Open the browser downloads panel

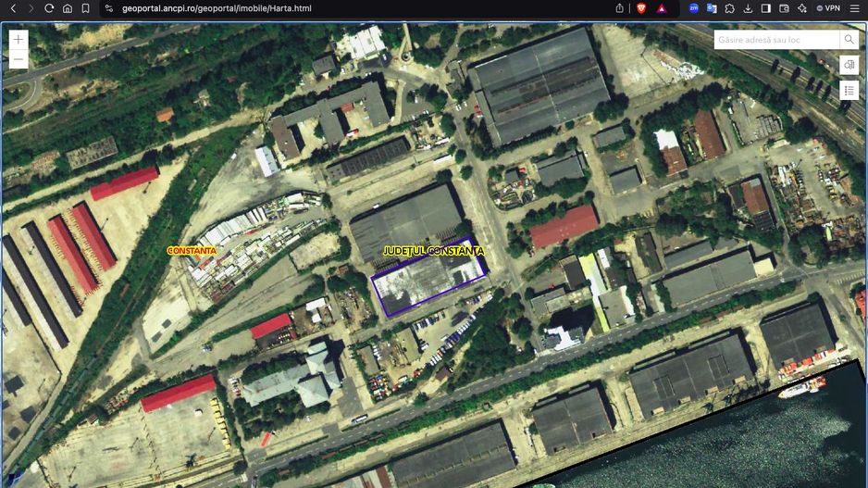tap(748, 8)
